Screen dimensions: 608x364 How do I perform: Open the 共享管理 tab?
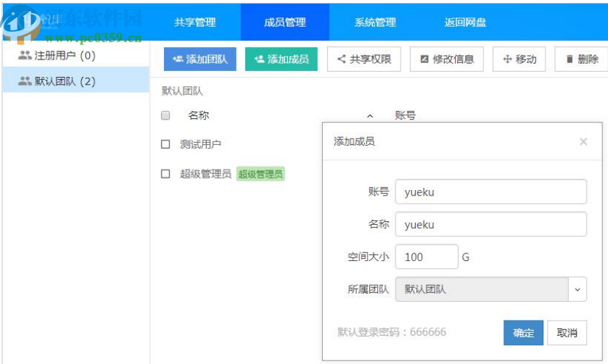194,22
